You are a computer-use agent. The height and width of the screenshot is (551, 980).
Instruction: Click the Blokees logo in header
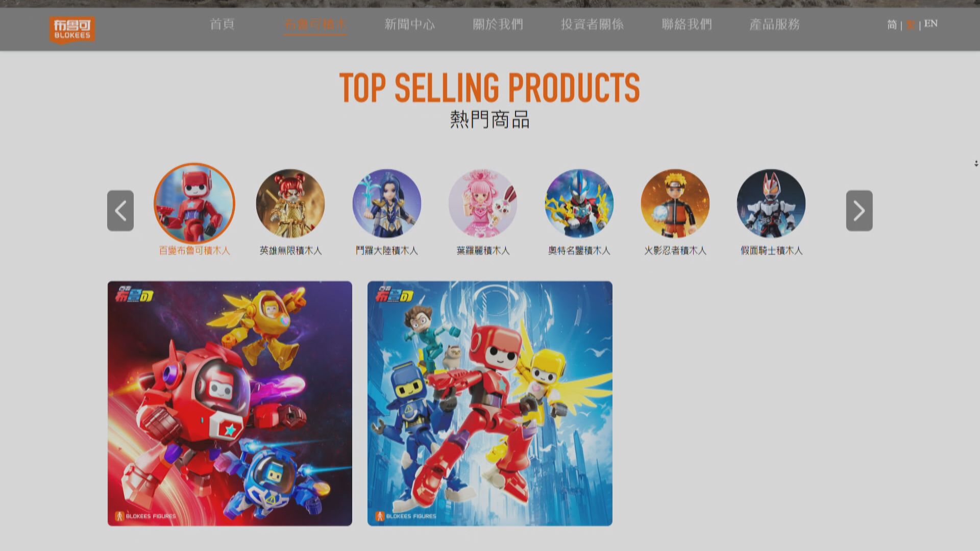pyautogui.click(x=72, y=30)
